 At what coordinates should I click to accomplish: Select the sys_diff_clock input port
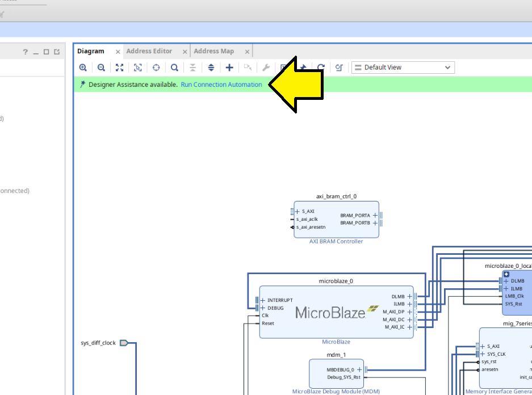[124, 343]
